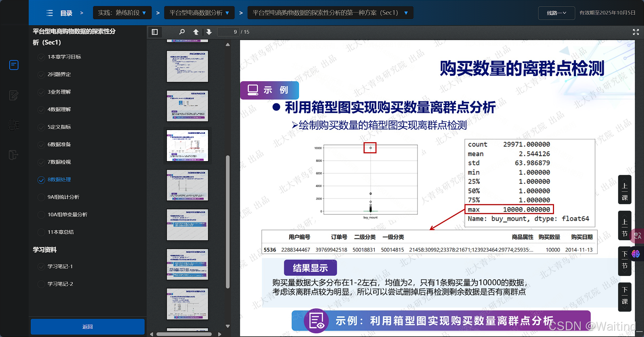The image size is (644, 337).
Task: Go to previous section 上节 button
Action: (624, 225)
